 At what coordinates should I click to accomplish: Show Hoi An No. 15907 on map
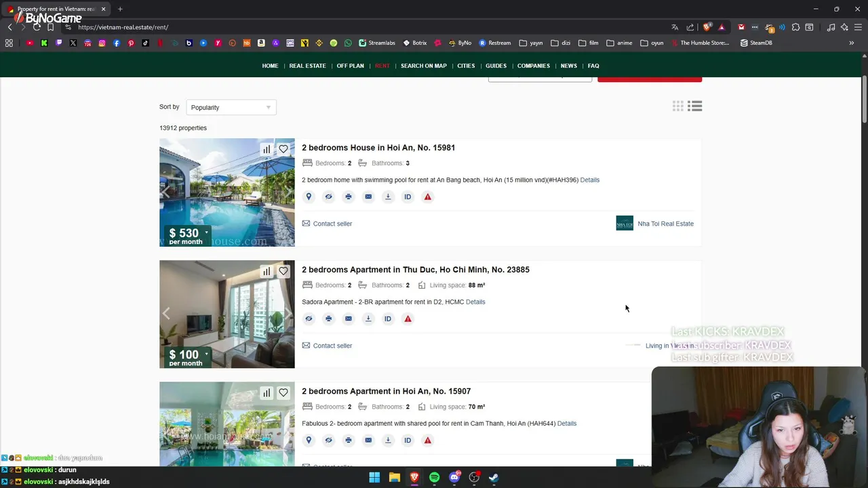tap(309, 440)
